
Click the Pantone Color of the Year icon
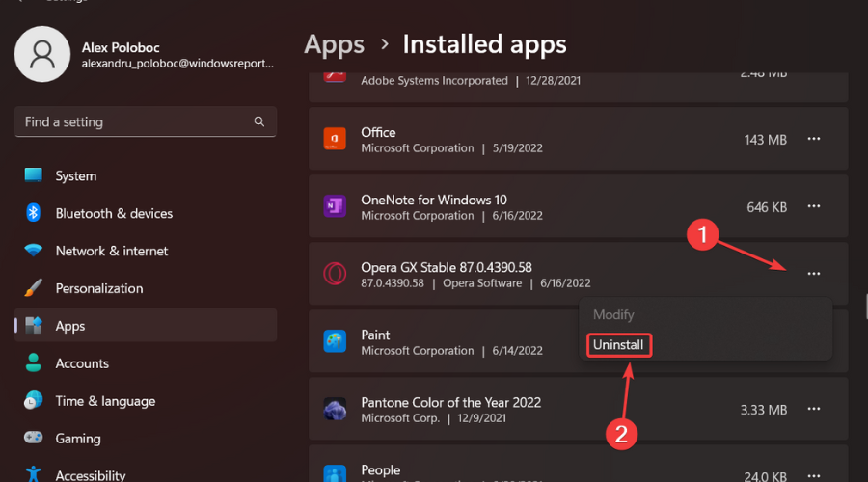click(x=334, y=410)
